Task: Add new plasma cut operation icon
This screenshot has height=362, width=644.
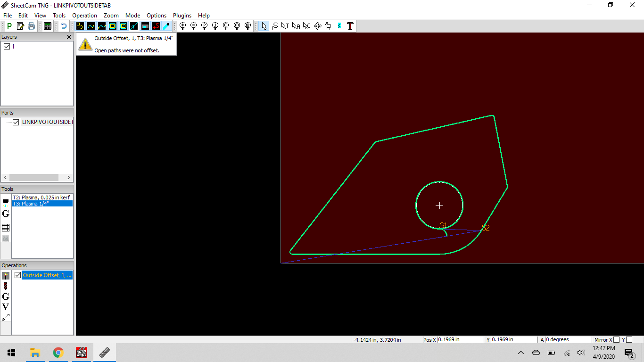Action: click(6, 276)
